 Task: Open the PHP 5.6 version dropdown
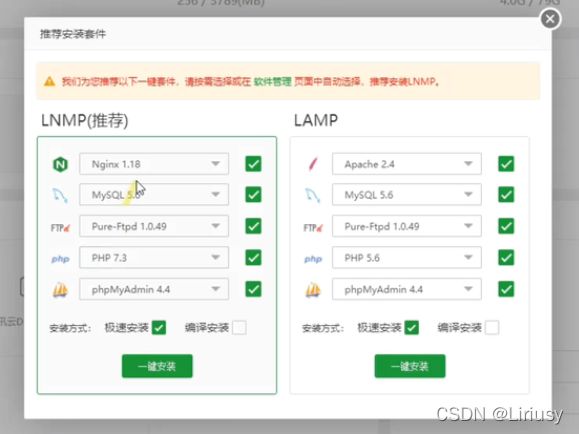tap(407, 257)
